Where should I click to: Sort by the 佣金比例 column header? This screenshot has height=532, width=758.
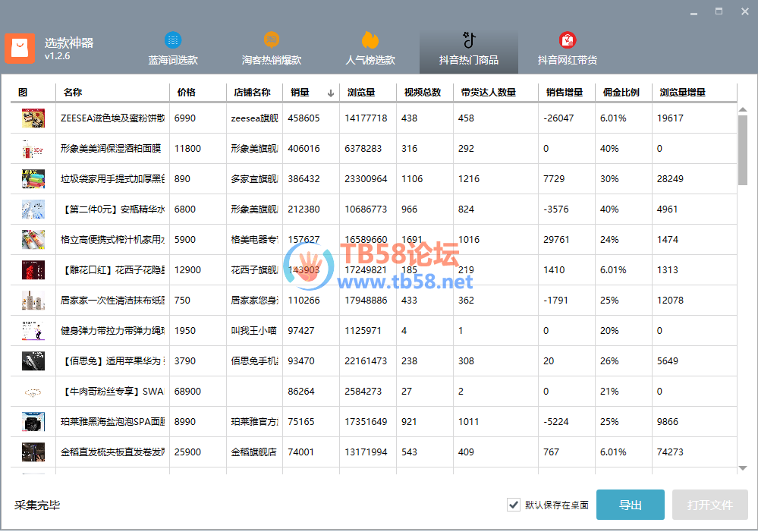(x=624, y=93)
